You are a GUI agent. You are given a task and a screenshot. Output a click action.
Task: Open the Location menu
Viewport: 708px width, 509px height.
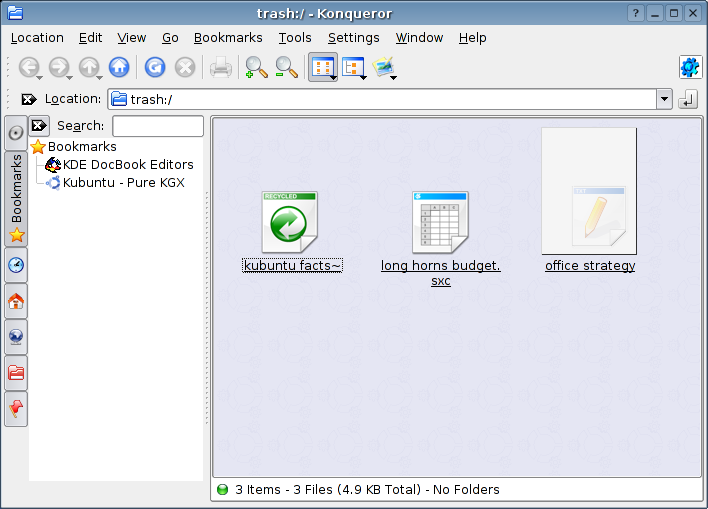tap(37, 38)
